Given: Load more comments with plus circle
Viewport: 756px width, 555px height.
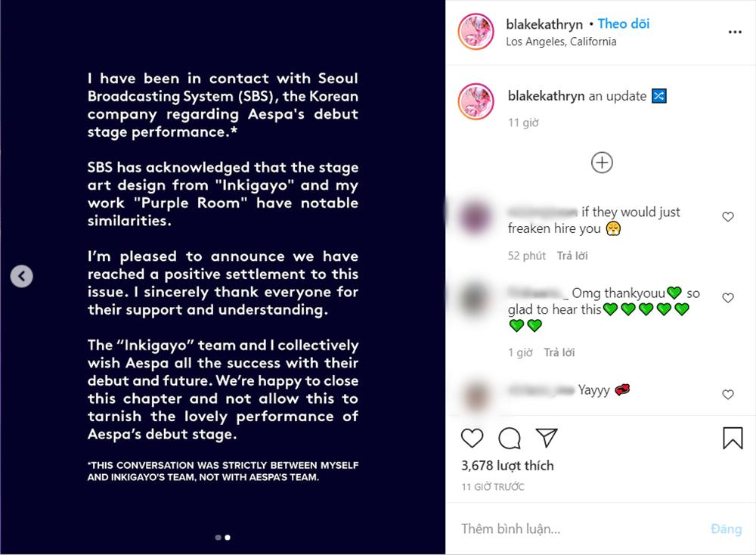Looking at the screenshot, I should [x=602, y=163].
